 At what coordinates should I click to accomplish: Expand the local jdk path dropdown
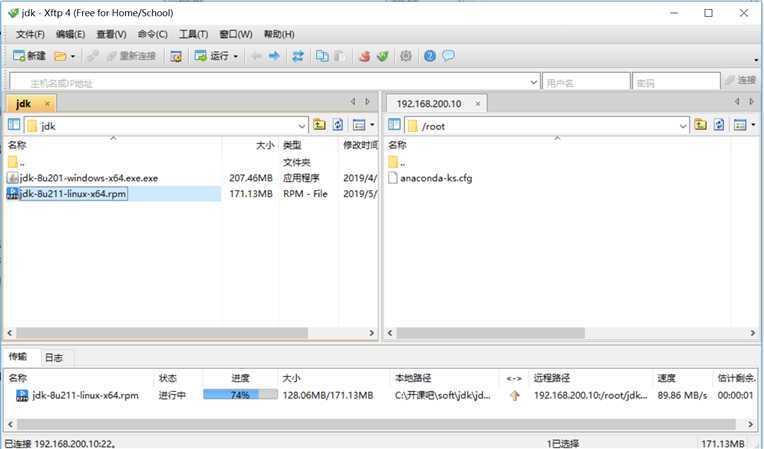(x=302, y=126)
